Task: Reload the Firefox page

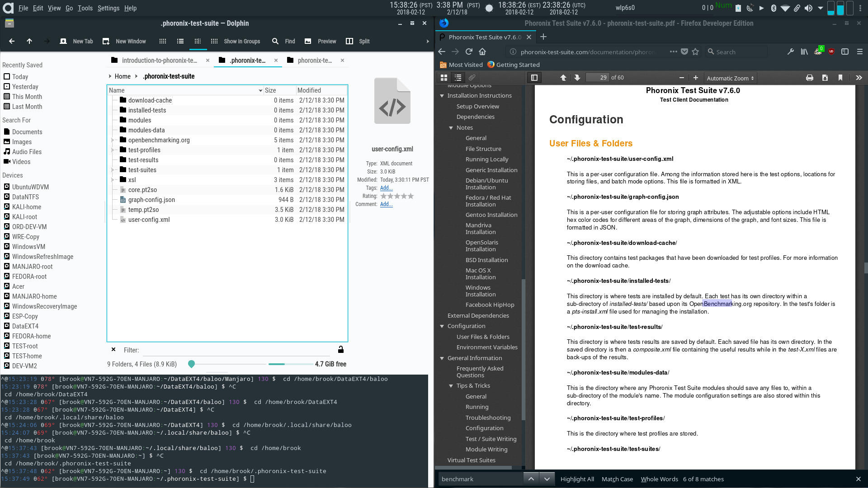Action: pos(469,52)
